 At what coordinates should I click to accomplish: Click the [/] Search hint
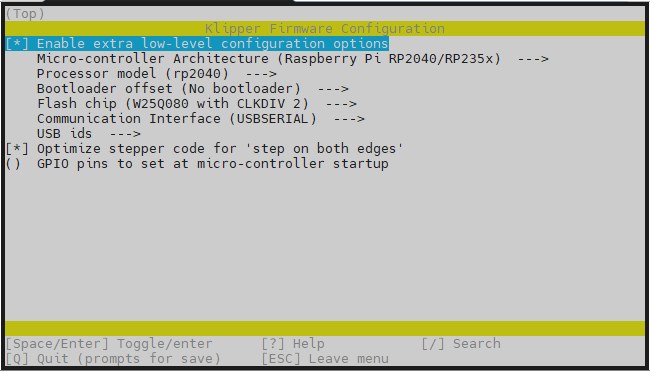pos(461,344)
